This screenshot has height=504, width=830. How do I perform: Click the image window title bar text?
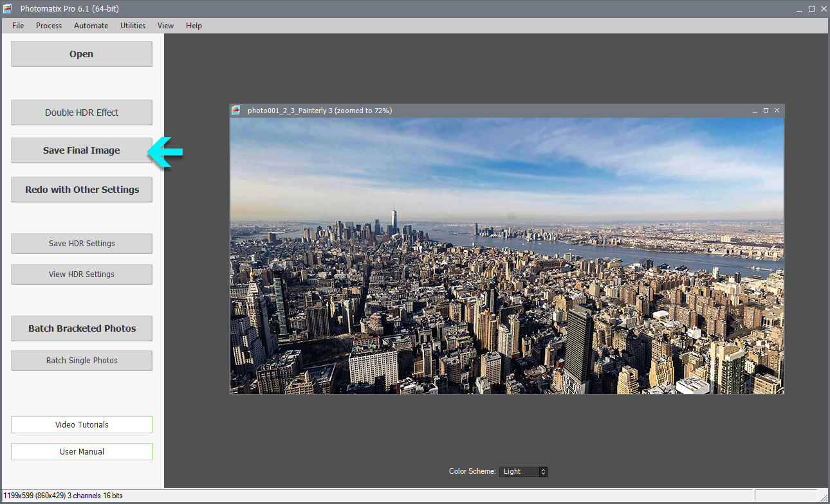tap(320, 111)
